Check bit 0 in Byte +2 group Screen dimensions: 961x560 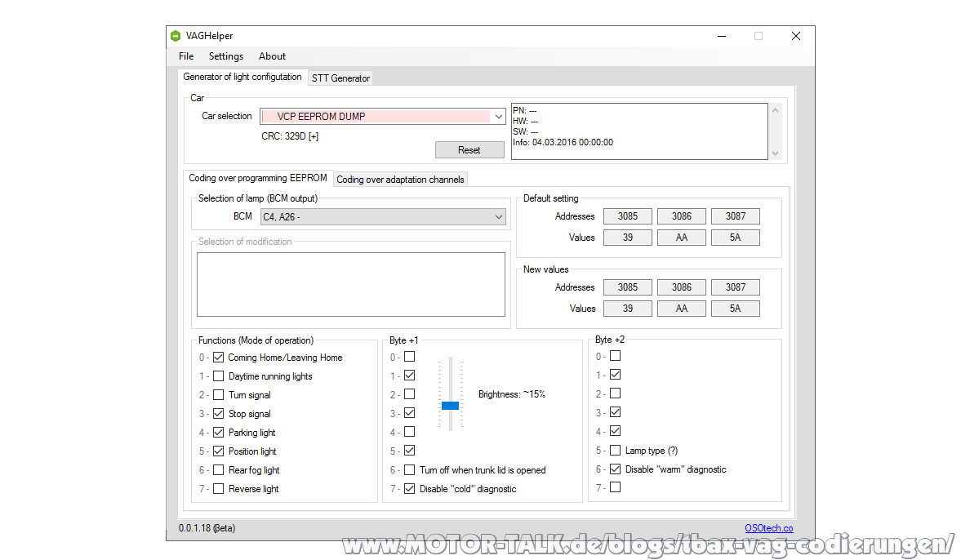[616, 356]
